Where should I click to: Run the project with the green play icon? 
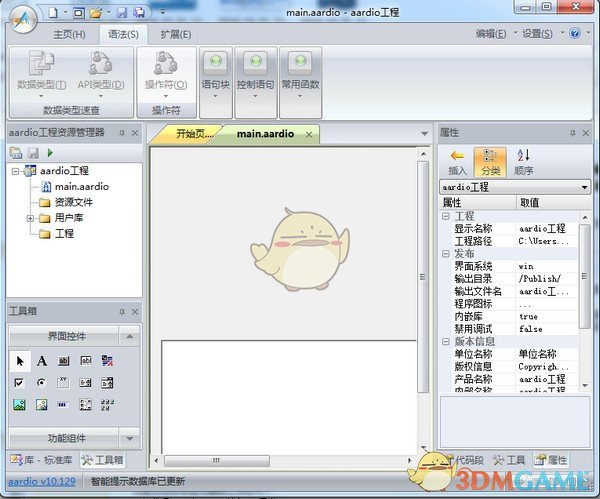click(50, 153)
